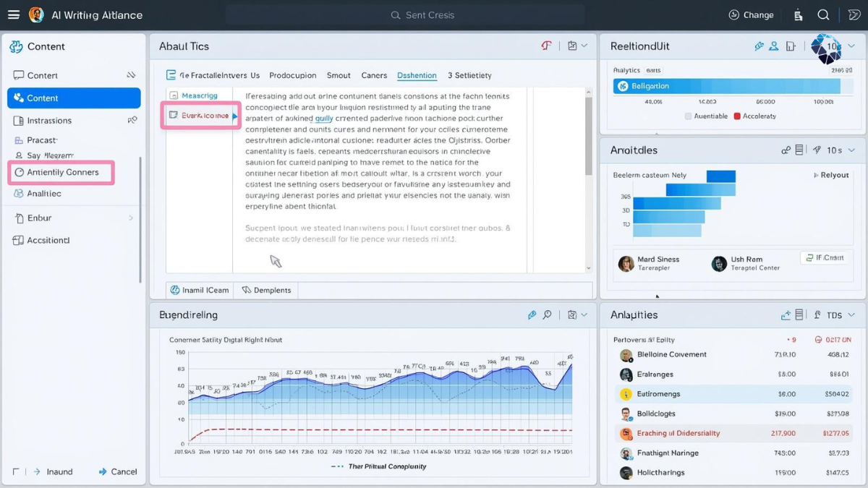Click the pin icon beside the outlined Content item
The height and width of the screenshot is (488, 868).
click(131, 74)
